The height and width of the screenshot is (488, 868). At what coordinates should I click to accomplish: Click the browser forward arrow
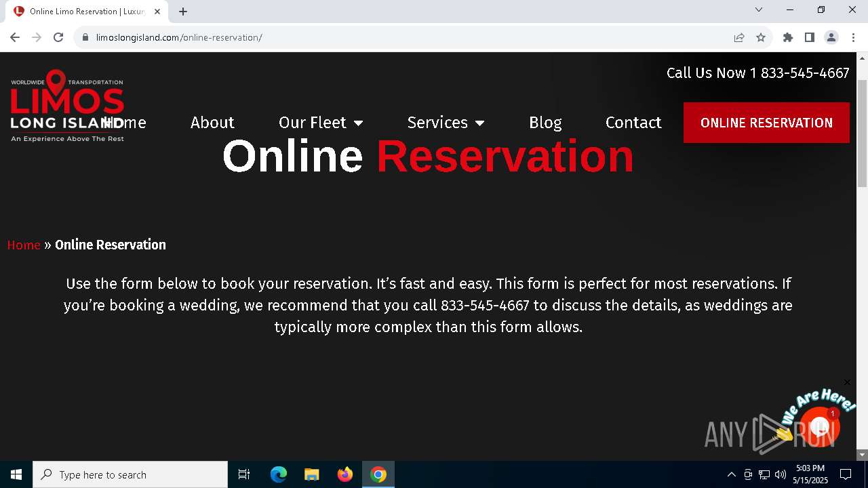37,37
